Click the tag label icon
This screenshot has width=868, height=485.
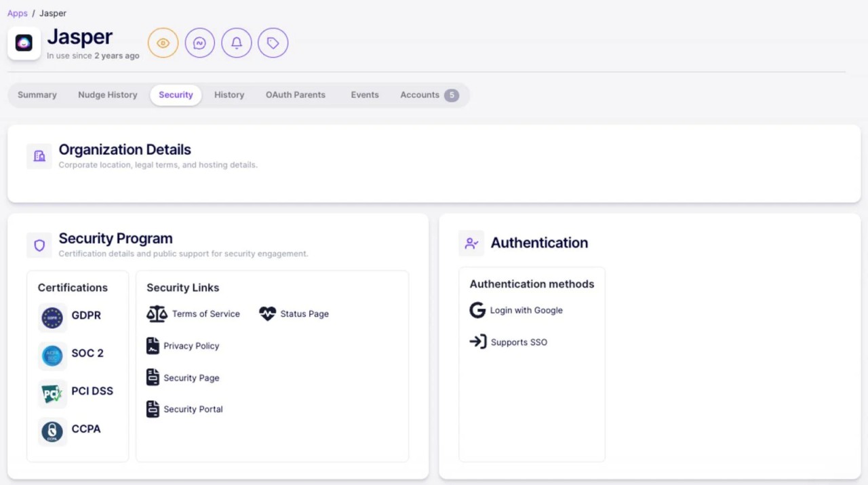pos(273,43)
